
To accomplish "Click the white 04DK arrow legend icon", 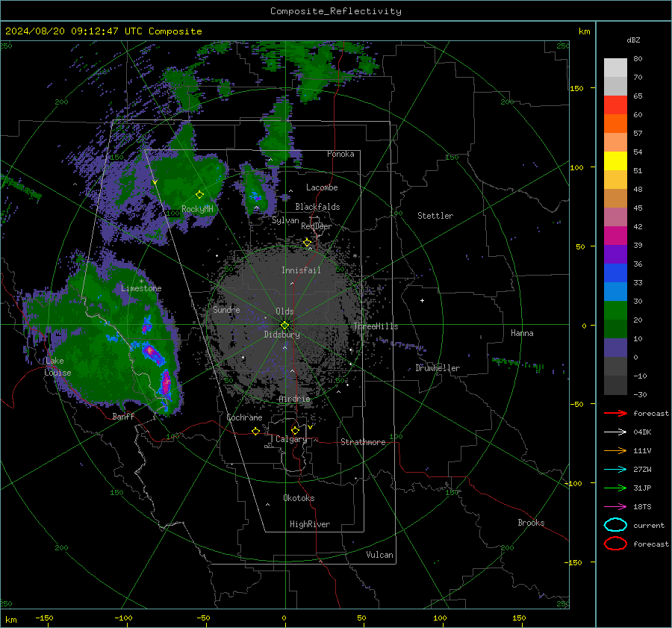I will coord(615,432).
